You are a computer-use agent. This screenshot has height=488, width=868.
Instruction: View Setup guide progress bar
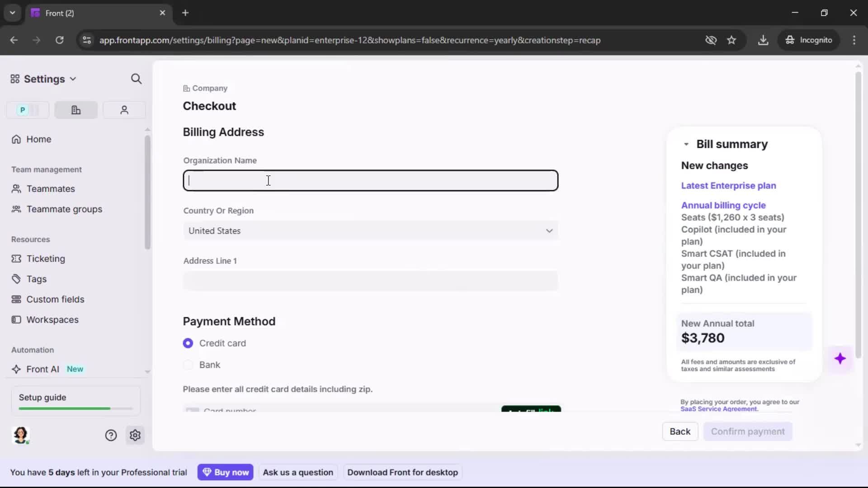pos(75,408)
